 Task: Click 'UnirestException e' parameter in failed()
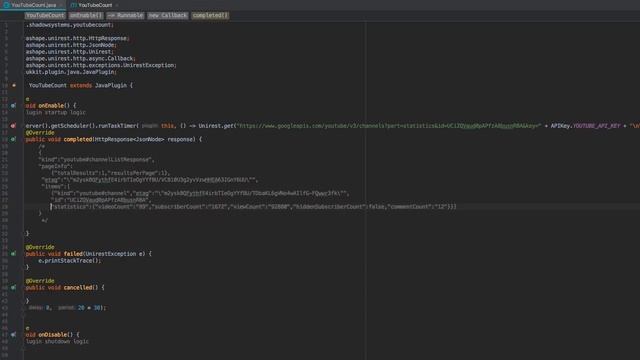pos(115,254)
